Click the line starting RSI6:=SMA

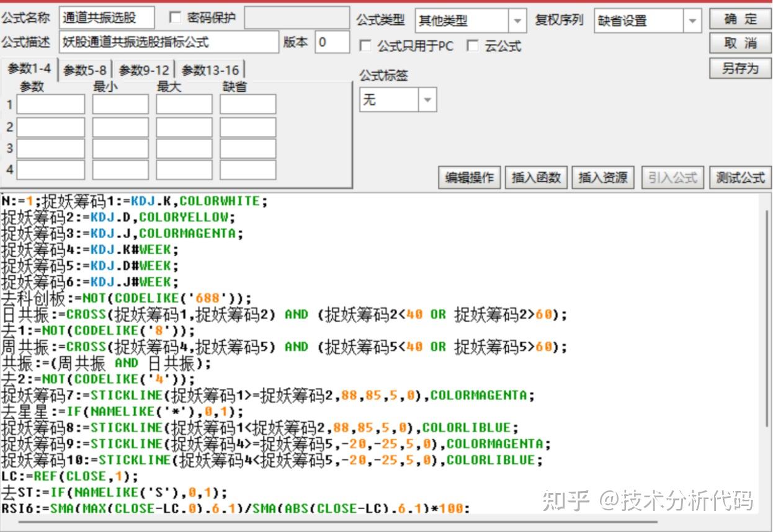coord(236,508)
